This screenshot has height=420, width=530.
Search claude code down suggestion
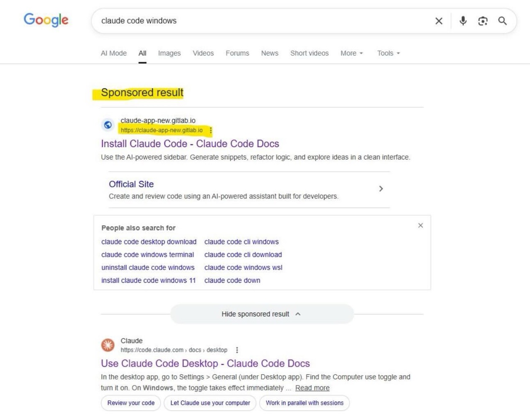(x=232, y=280)
